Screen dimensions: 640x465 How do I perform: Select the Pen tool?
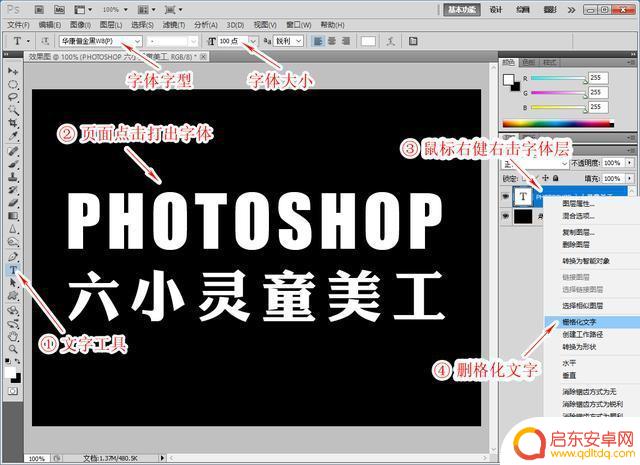tap(13, 257)
